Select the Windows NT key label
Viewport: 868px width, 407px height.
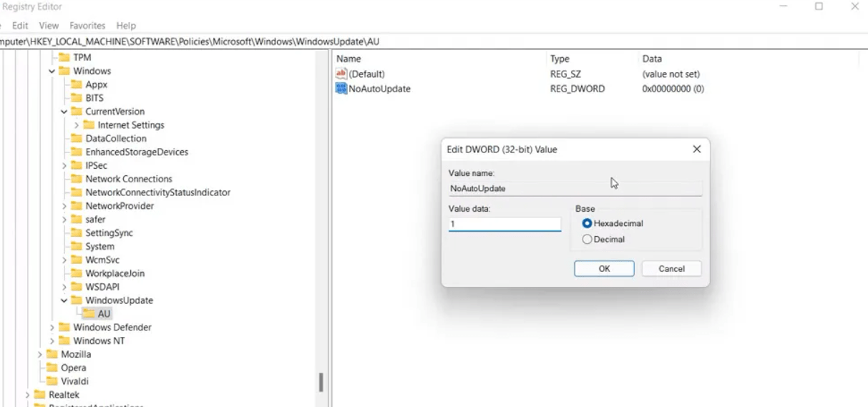point(99,341)
